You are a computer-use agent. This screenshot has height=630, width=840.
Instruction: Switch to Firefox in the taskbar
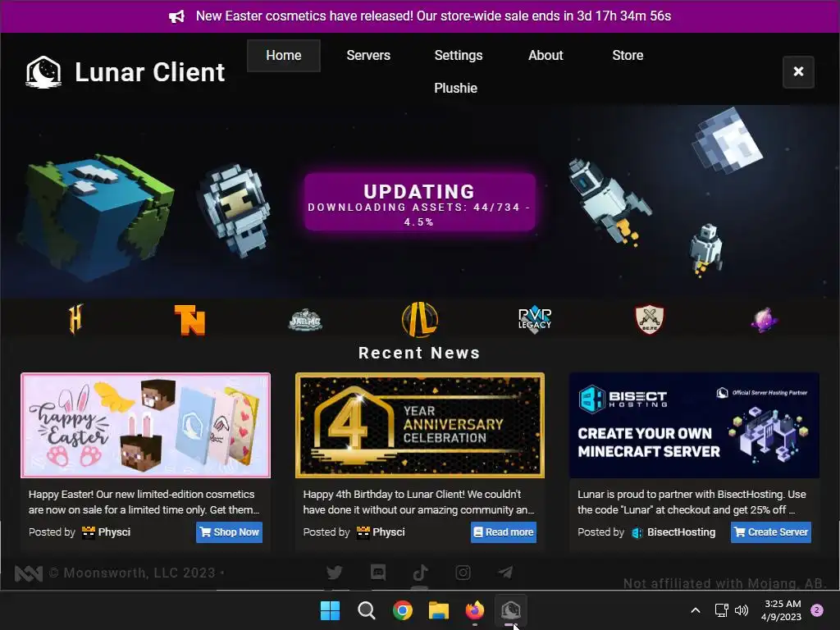click(x=475, y=610)
